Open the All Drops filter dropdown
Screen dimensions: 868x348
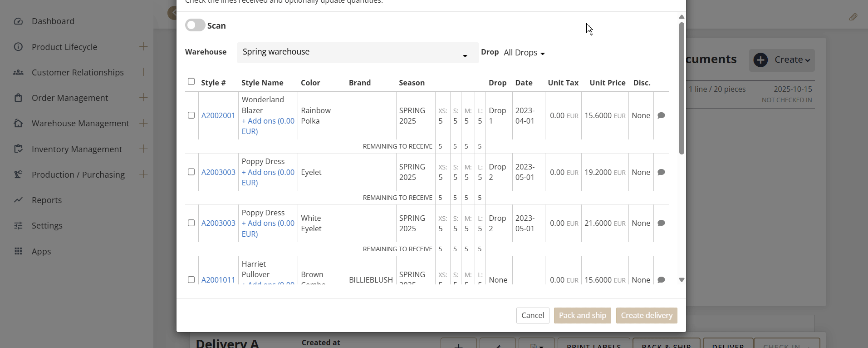524,53
